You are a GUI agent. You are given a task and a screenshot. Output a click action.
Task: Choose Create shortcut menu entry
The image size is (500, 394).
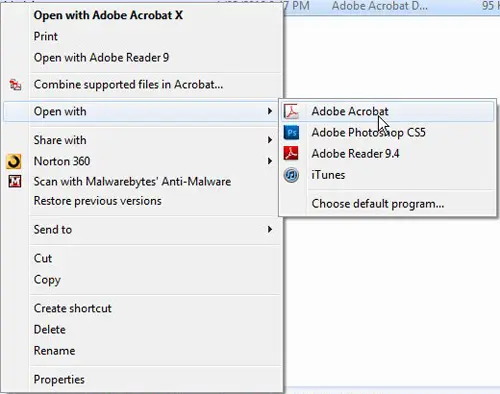[x=72, y=308]
